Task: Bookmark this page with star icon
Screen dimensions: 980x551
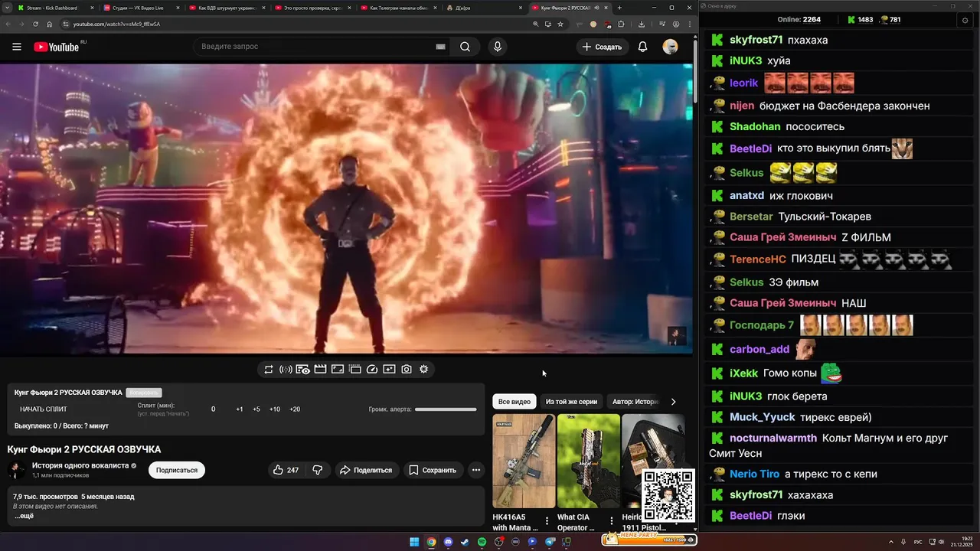Action: pyautogui.click(x=560, y=24)
